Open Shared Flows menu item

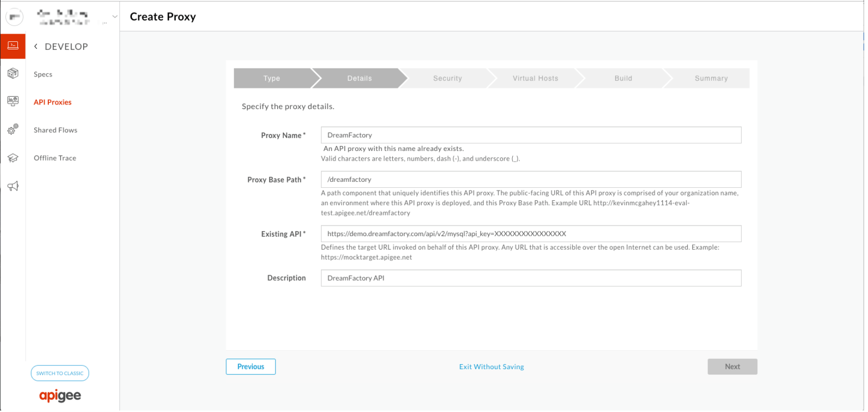[x=55, y=130]
